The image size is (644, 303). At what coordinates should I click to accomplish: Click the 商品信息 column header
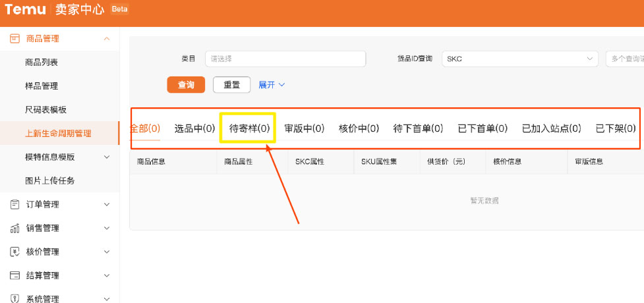coord(151,161)
